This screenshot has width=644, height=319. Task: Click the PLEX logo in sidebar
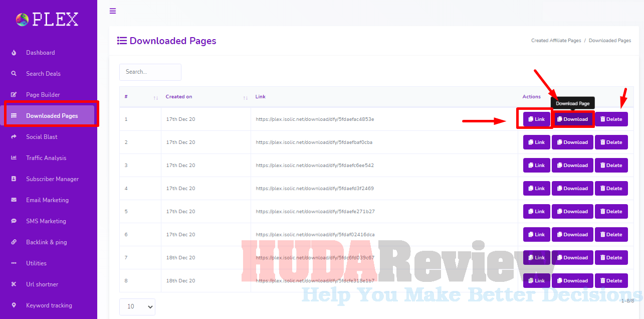click(x=47, y=20)
